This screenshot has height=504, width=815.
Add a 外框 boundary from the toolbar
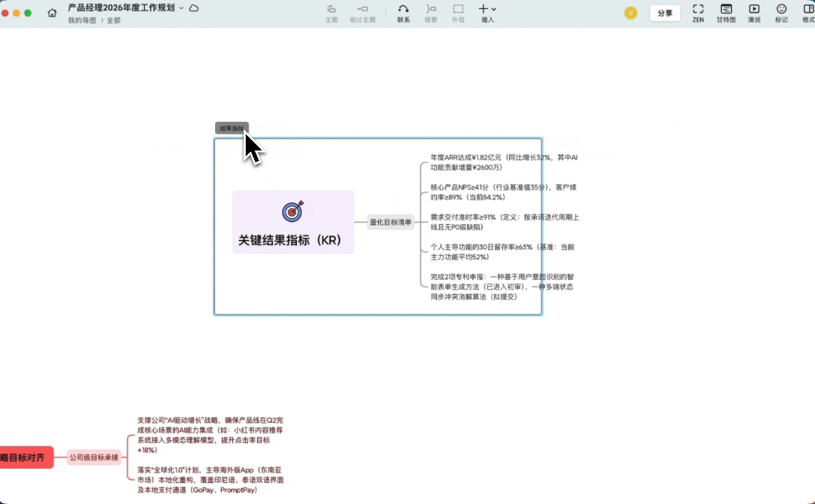(458, 12)
